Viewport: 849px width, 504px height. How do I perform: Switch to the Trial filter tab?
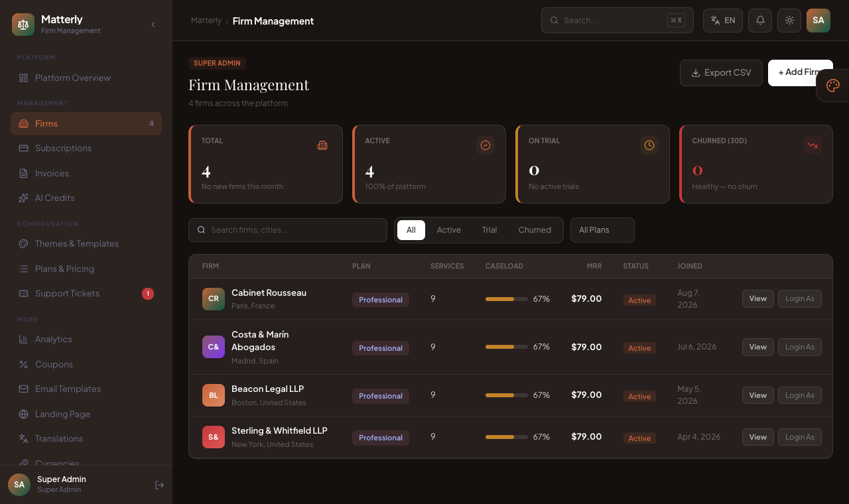tap(490, 230)
